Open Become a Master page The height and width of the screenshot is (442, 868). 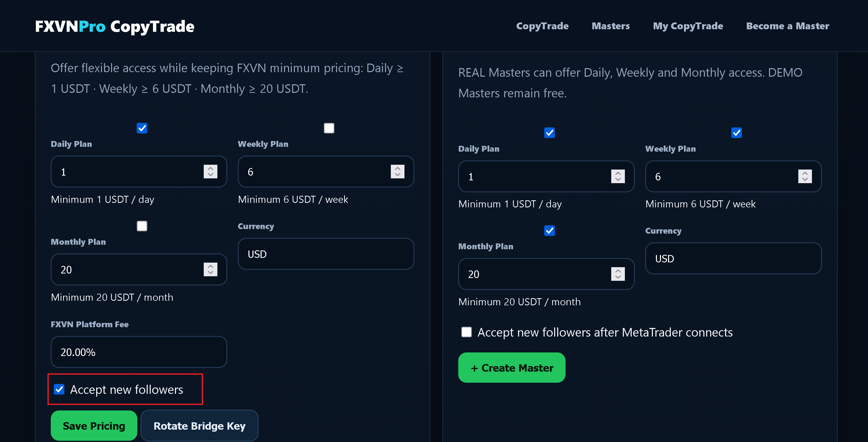click(787, 26)
